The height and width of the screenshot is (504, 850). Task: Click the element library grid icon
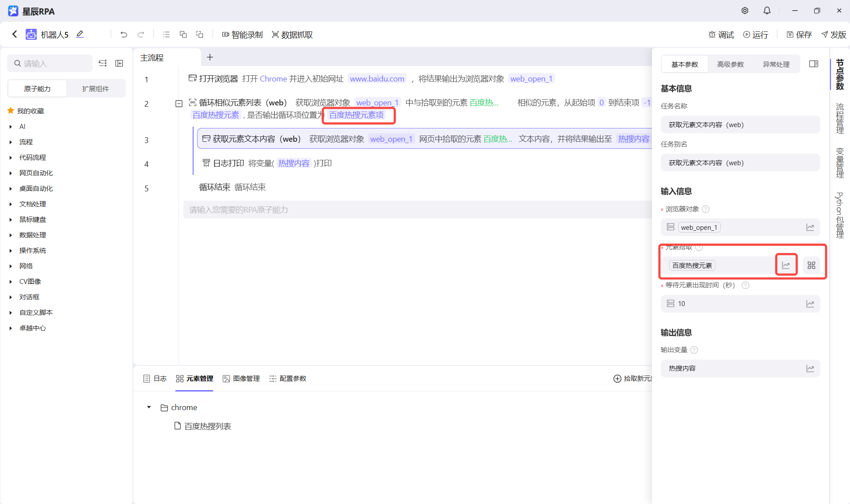point(811,265)
